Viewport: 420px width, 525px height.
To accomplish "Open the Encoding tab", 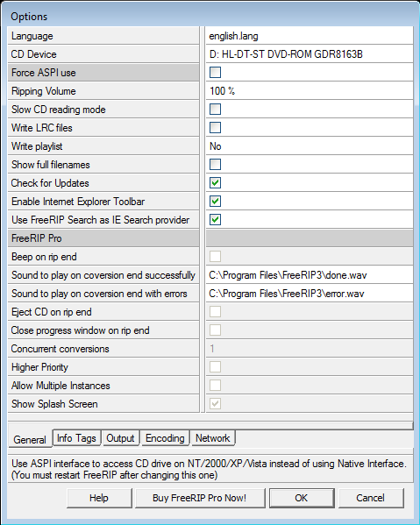I will point(165,438).
